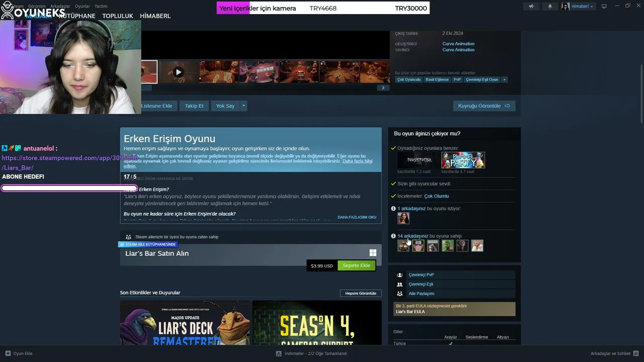Click the Himaberl profile avatar picture

[566, 6]
